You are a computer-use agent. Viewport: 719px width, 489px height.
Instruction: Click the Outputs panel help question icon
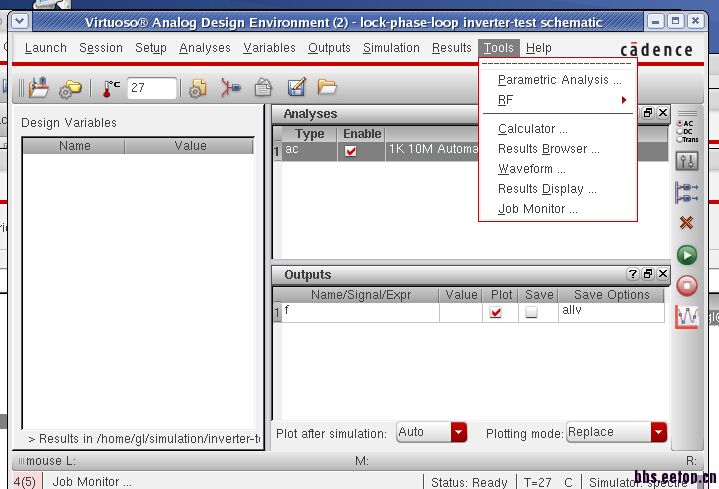click(x=633, y=274)
